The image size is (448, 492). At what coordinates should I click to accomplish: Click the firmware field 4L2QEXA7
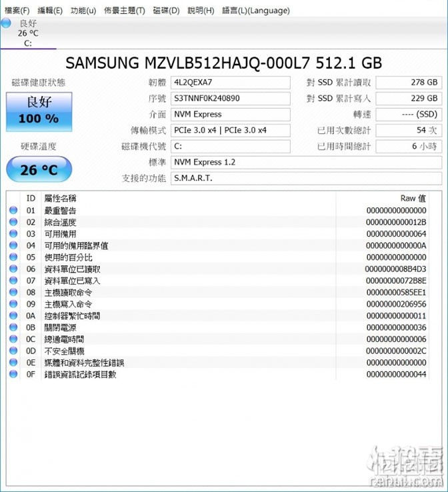tap(230, 83)
